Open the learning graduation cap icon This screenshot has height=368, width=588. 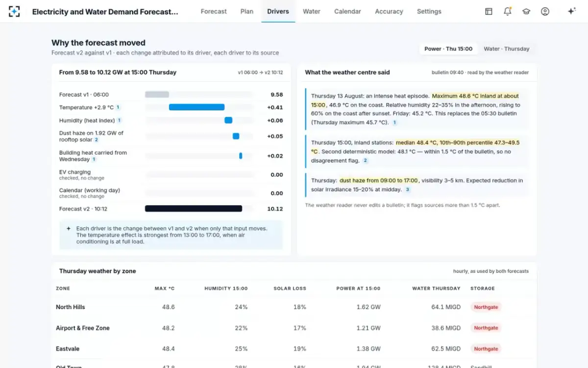pyautogui.click(x=526, y=11)
